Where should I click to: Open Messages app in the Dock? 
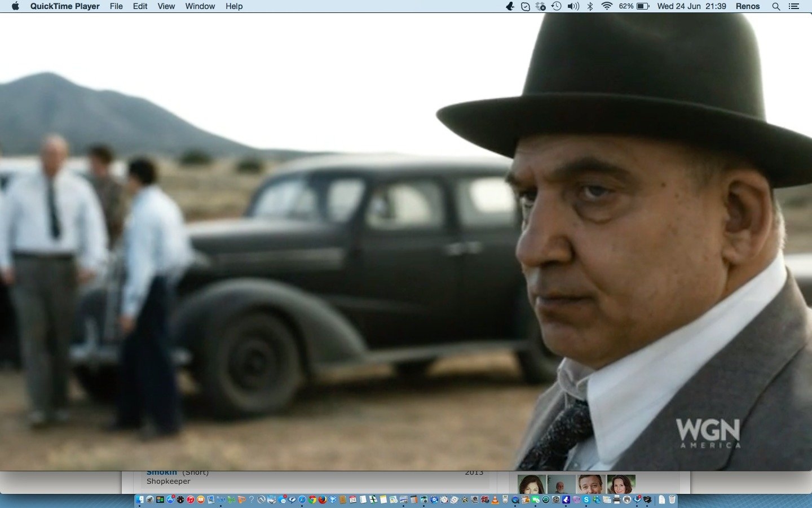coord(282,500)
